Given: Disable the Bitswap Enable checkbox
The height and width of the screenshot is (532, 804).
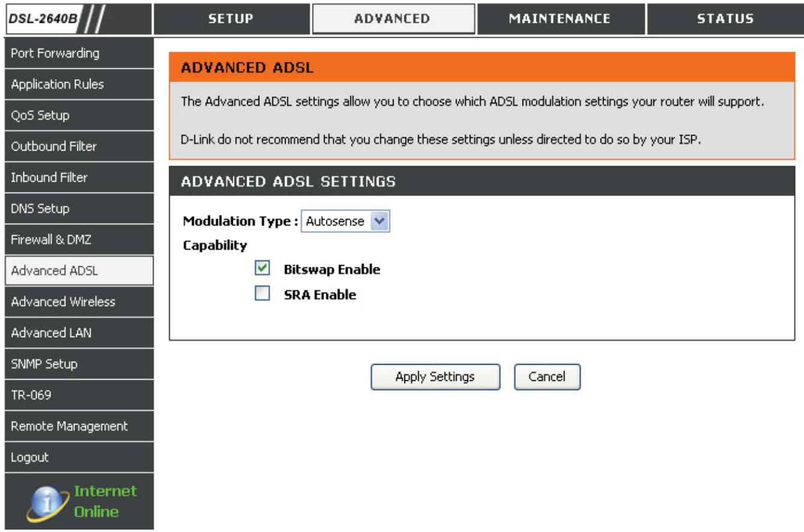Looking at the screenshot, I should [262, 269].
